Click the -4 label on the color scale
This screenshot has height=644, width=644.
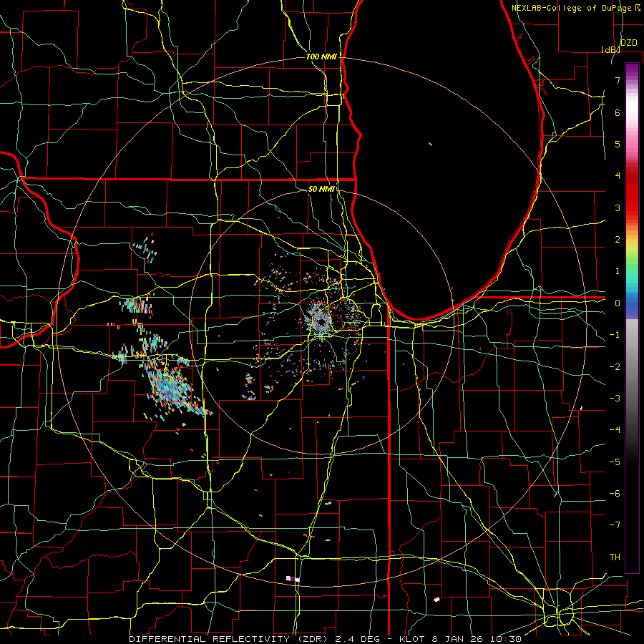coord(615,430)
